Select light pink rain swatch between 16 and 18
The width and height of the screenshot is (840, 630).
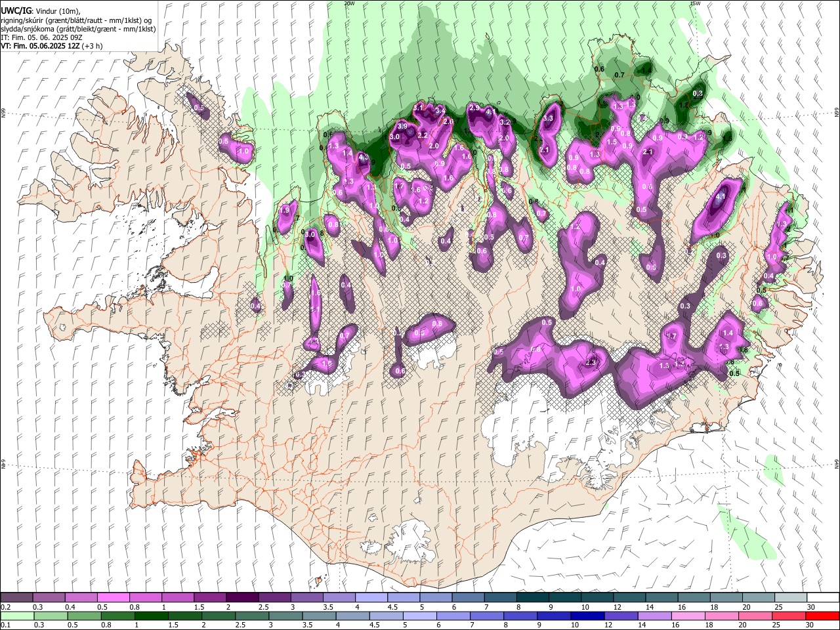click(687, 616)
